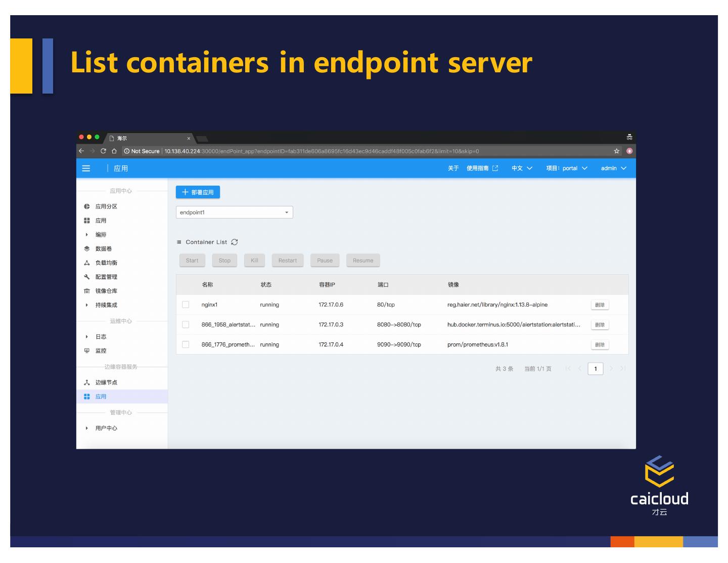Click page number 1 in pagination

pyautogui.click(x=596, y=369)
